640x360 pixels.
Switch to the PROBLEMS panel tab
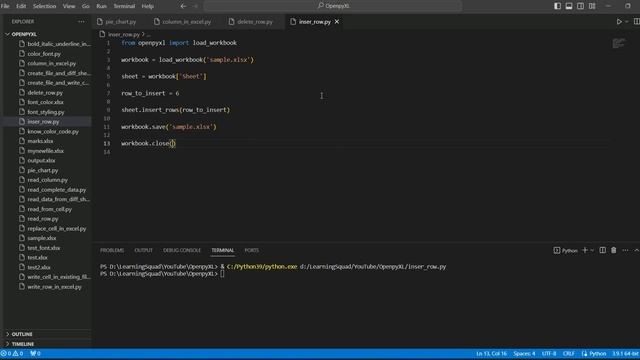112,250
